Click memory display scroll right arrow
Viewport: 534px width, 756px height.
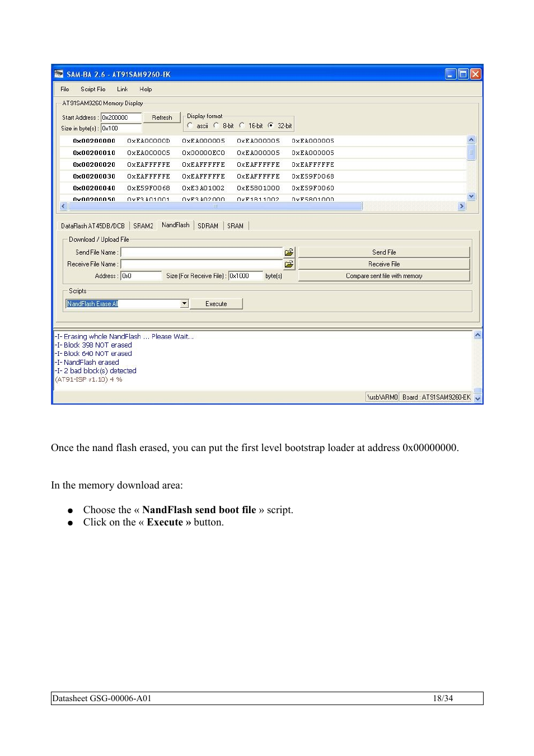point(462,206)
